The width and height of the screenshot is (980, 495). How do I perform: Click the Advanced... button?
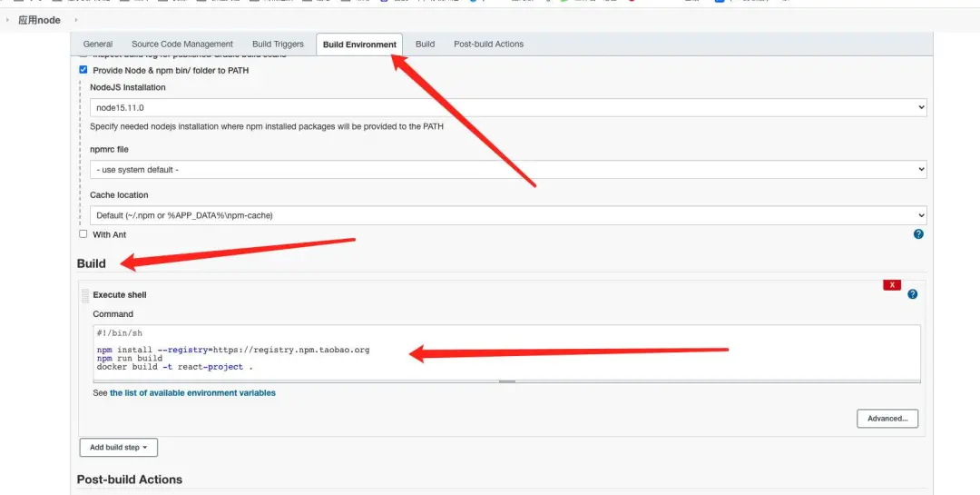click(x=887, y=419)
